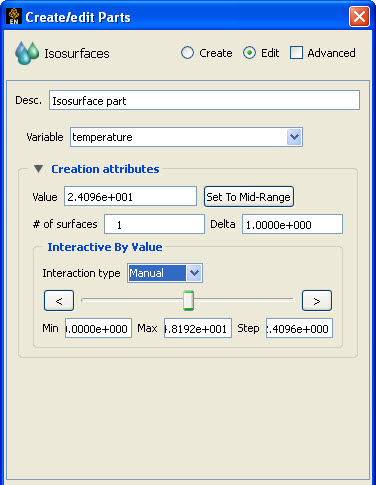
Task: Close the Create/edit Parts dialog
Action: [359, 16]
